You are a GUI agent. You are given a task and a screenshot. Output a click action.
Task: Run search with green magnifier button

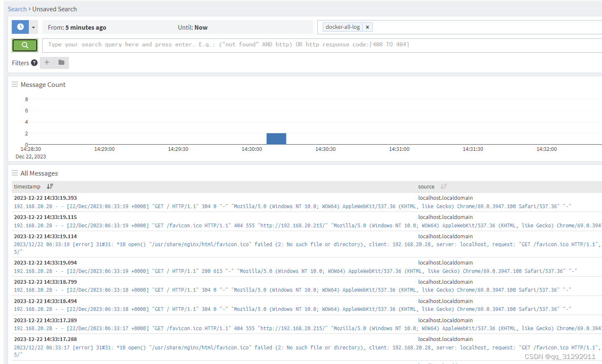tap(25, 45)
